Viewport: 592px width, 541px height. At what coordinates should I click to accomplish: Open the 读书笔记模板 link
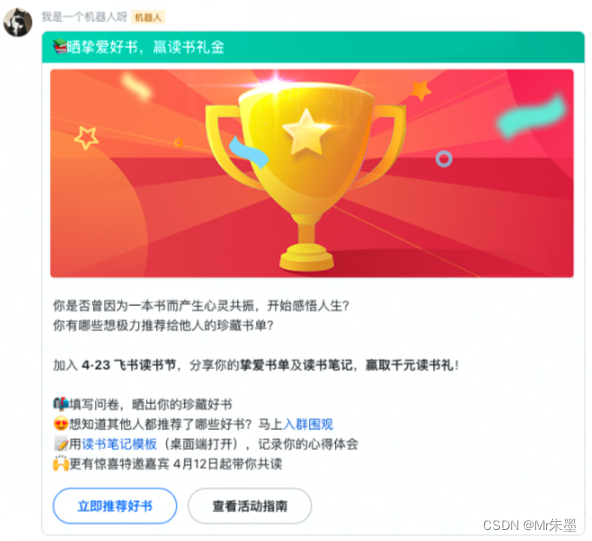coord(119,444)
